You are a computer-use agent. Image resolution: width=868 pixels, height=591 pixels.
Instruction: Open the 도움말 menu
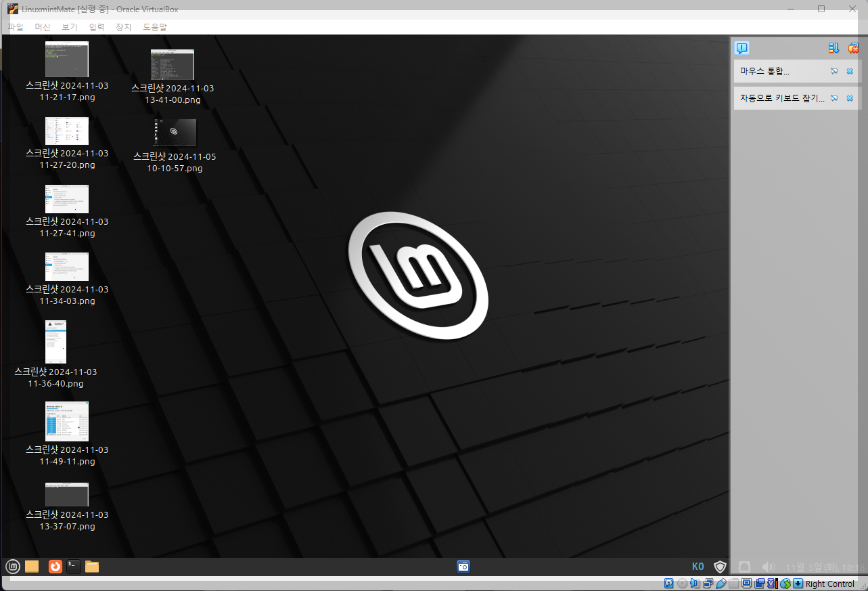click(x=155, y=27)
